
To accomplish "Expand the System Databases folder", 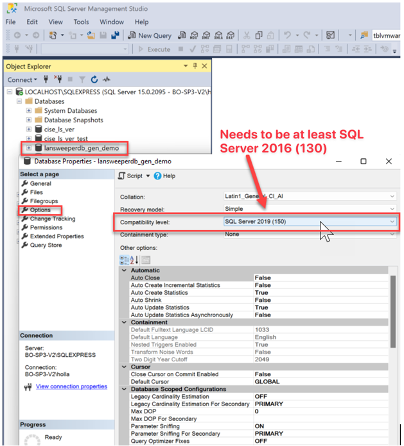I will click(x=29, y=110).
